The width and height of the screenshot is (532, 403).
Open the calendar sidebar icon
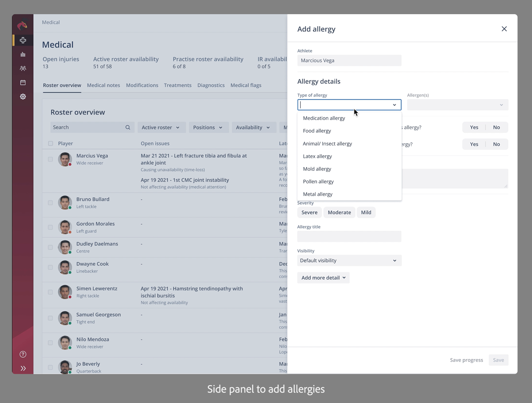coord(23,82)
